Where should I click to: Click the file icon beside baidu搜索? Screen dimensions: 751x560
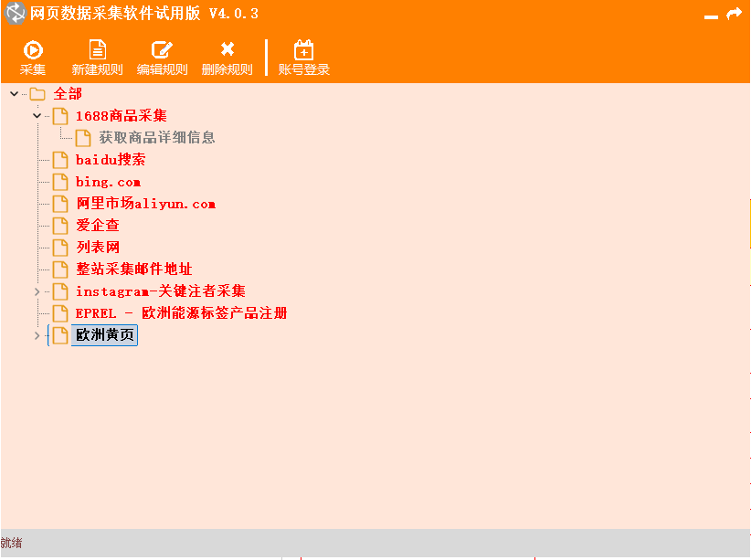(x=60, y=160)
